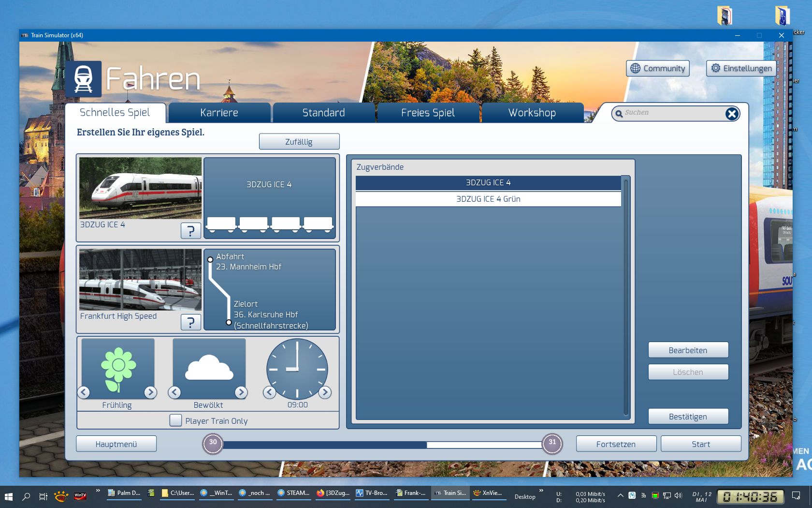
Task: Launch WinTV from the taskbar
Action: pyautogui.click(x=80, y=496)
